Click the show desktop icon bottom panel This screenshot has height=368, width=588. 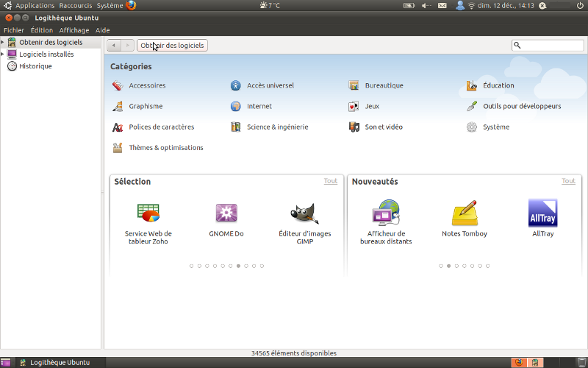click(x=5, y=362)
